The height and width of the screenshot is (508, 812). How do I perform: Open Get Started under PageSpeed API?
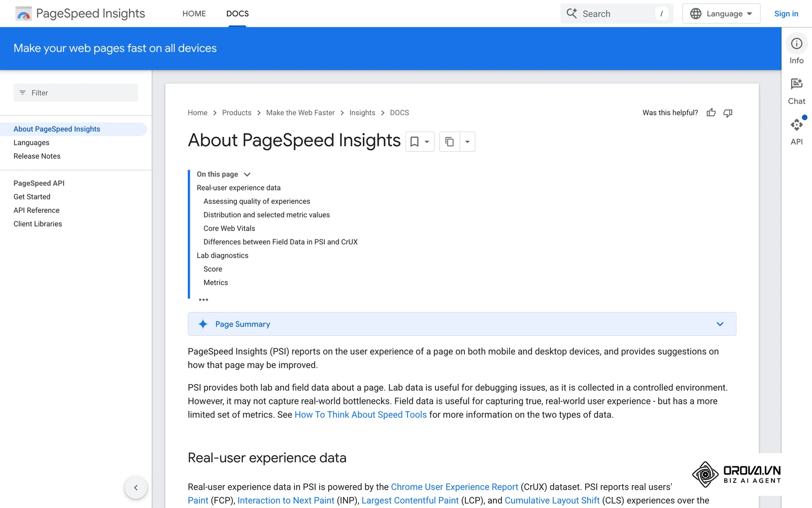point(32,197)
